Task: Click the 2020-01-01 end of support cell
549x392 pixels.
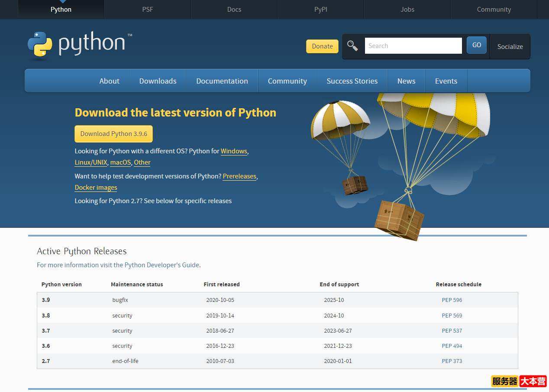Action: point(338,361)
